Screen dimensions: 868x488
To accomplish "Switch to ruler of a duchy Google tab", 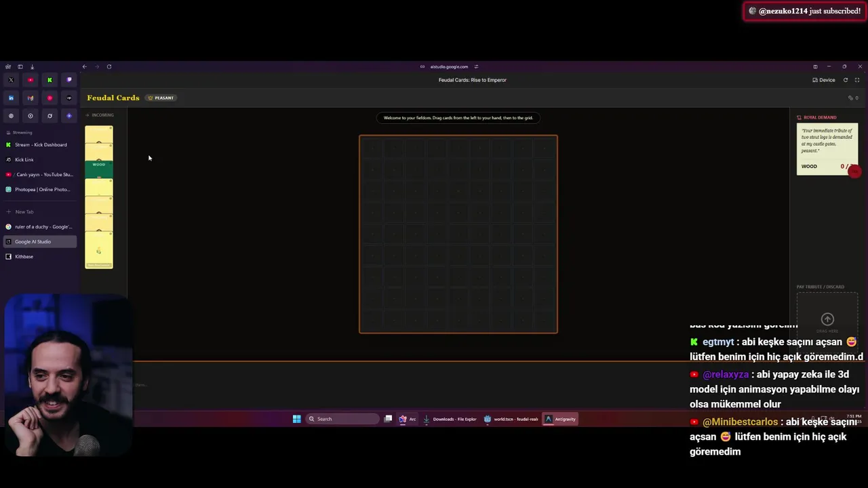I will click(x=41, y=226).
